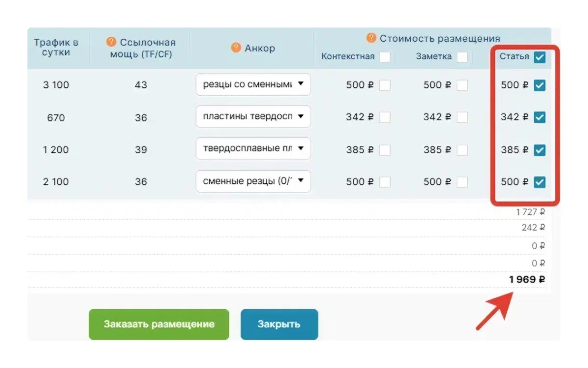
Task: Expand the 'твердосплавные пл' anchor dropdown
Action: point(253,149)
